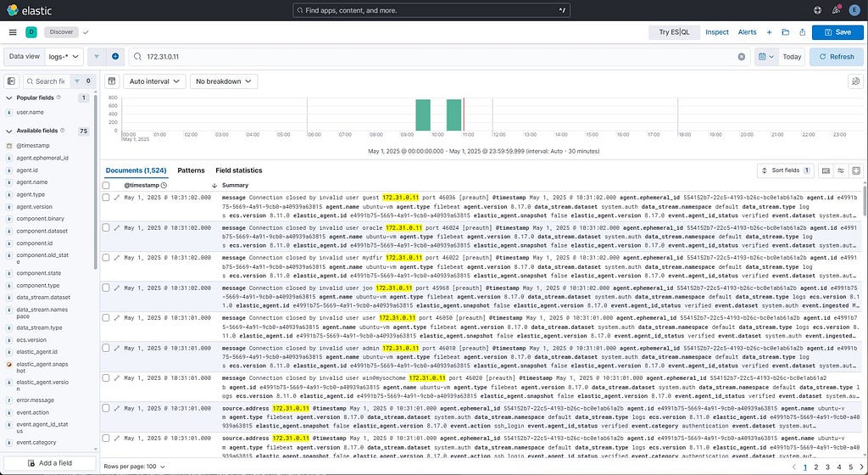Open the filter menu funnel icon
868x475 pixels.
tap(97, 57)
